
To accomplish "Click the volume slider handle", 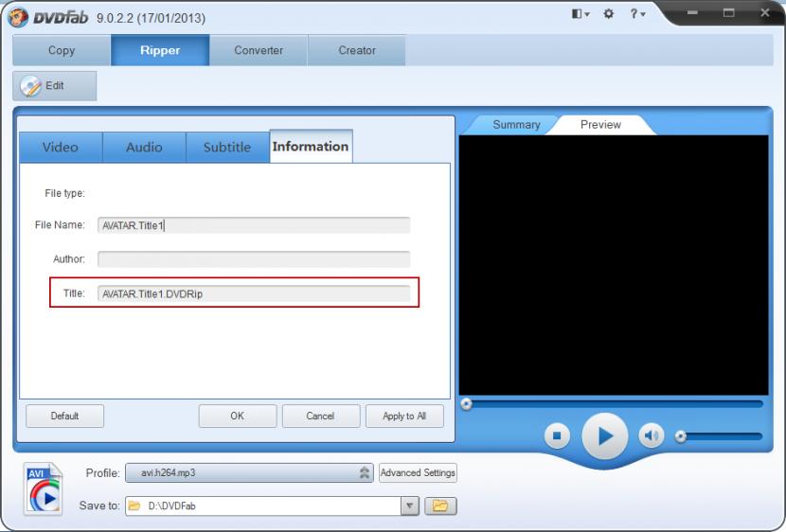I will click(680, 436).
